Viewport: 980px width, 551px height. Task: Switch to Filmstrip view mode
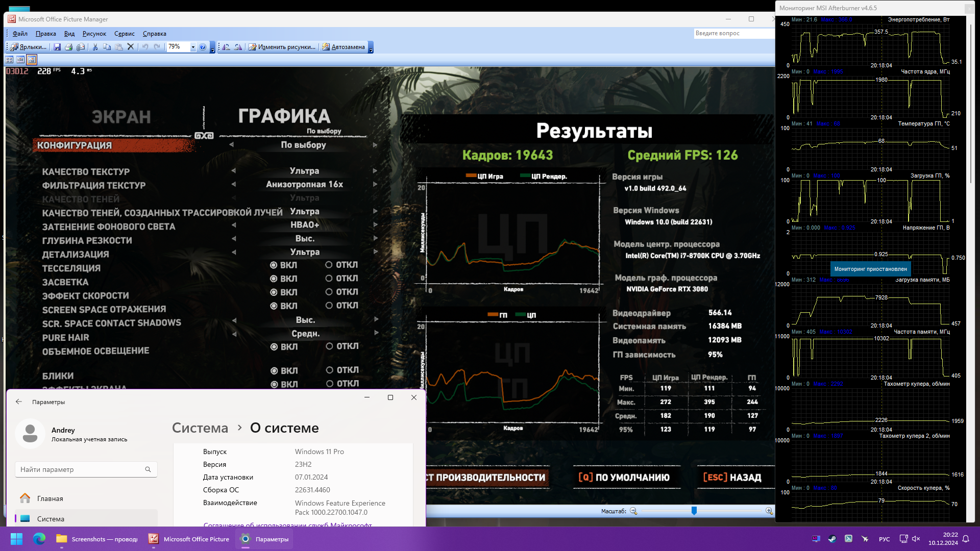click(x=20, y=60)
